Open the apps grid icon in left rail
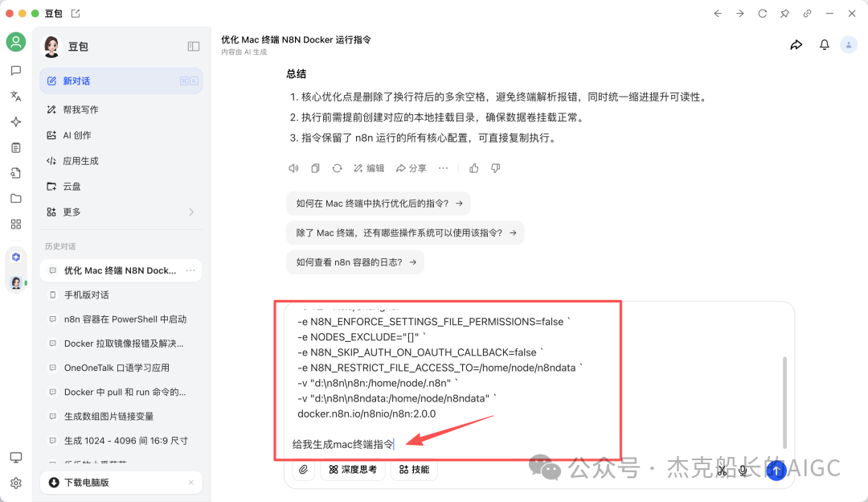This screenshot has width=868, height=502. [x=15, y=224]
